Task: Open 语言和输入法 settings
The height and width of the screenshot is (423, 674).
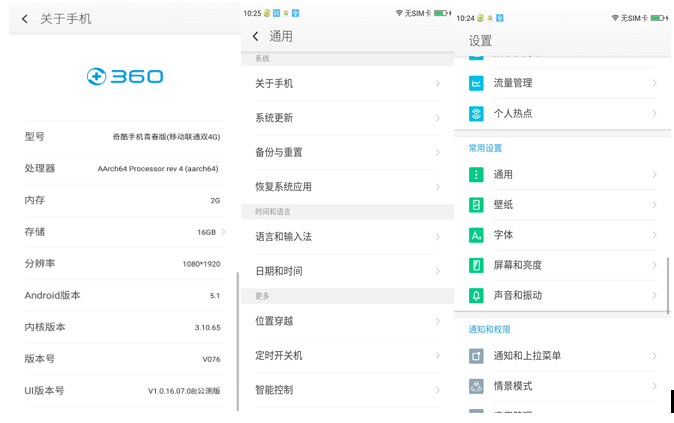Action: (347, 237)
